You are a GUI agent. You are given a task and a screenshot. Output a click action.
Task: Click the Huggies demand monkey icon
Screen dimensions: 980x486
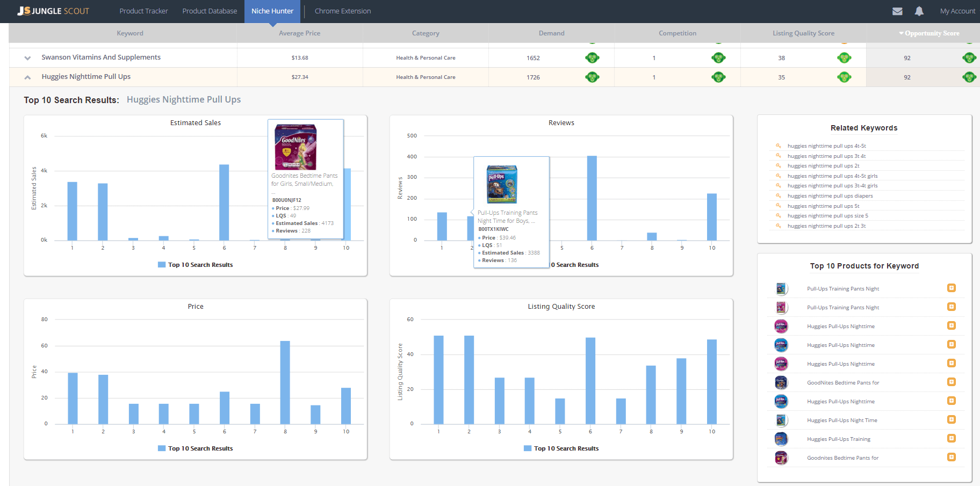592,77
